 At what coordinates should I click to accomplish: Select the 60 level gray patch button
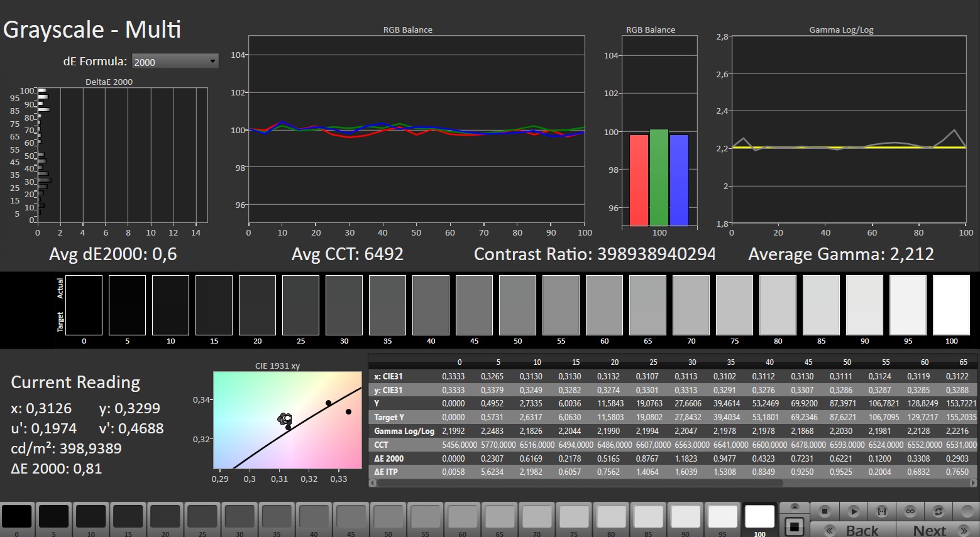462,519
